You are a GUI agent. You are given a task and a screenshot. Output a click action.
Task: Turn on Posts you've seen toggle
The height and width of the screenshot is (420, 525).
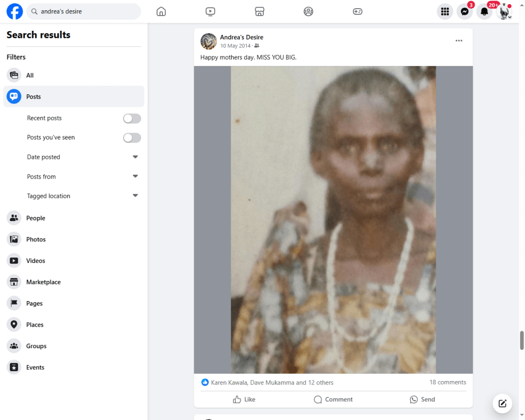pos(132,138)
